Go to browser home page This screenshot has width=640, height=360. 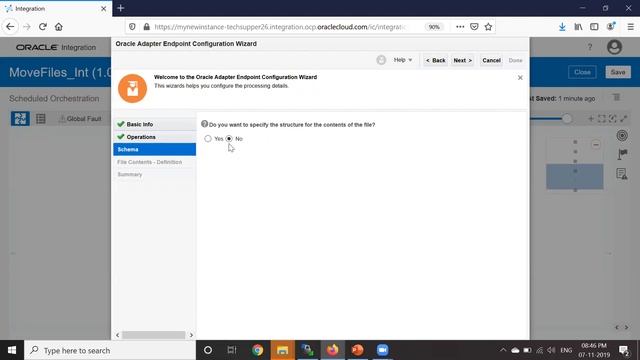pyautogui.click(x=59, y=27)
